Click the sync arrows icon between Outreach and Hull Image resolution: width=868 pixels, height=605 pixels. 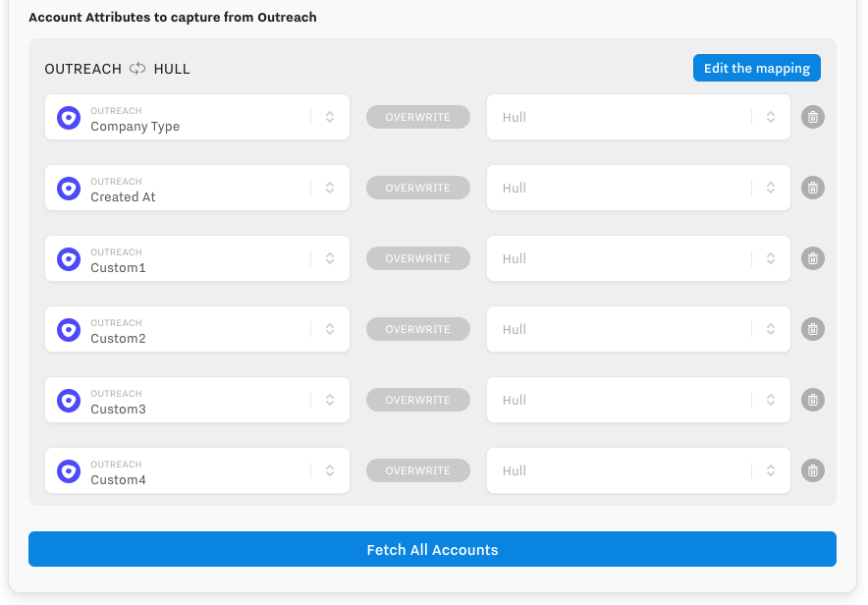pyautogui.click(x=137, y=69)
